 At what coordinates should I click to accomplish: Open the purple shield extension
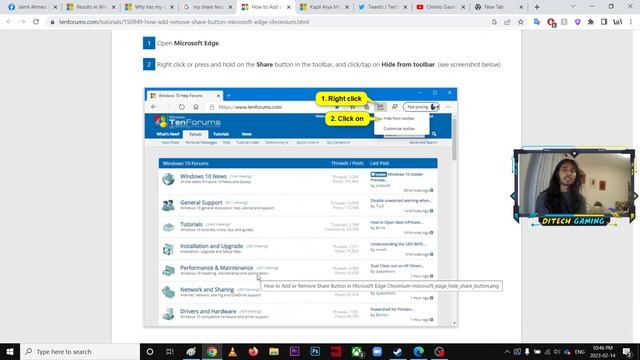[577, 22]
